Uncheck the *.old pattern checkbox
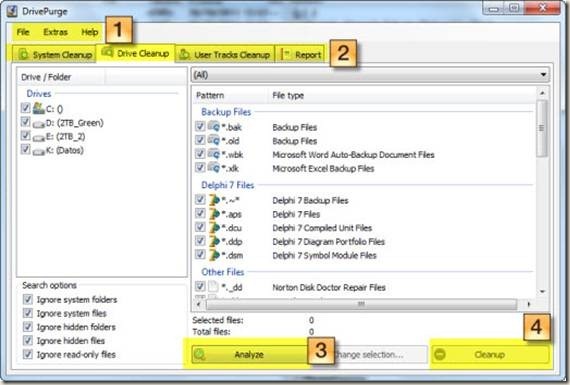 coord(200,140)
